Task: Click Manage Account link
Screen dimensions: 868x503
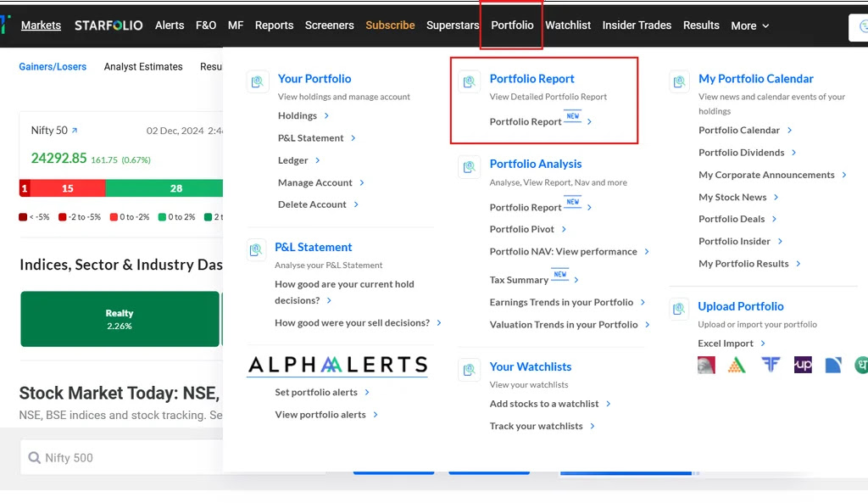Action: (x=315, y=183)
